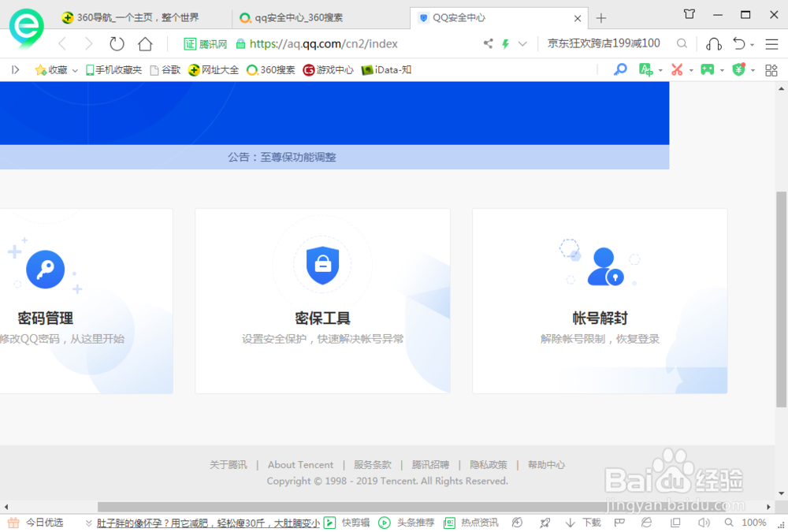This screenshot has width=788, height=532.
Task: Open the 密保工具 card
Action: 322,301
